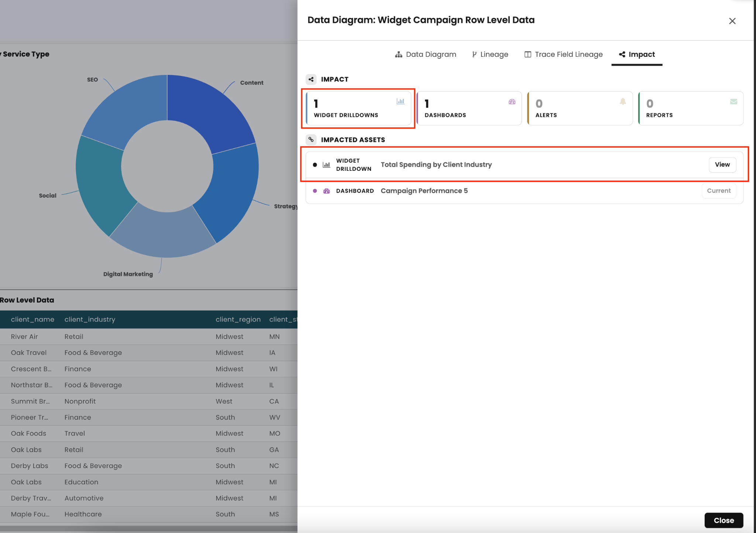Click the Oak Foods client name cell
756x533 pixels.
click(28, 433)
